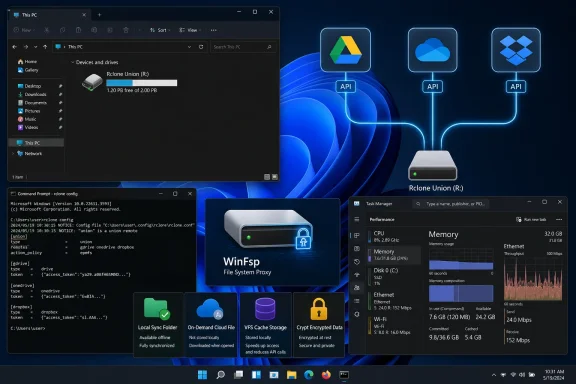Add a new File Explorer tab
Image resolution: width=576 pixels, height=384 pixels.
tap(99, 15)
